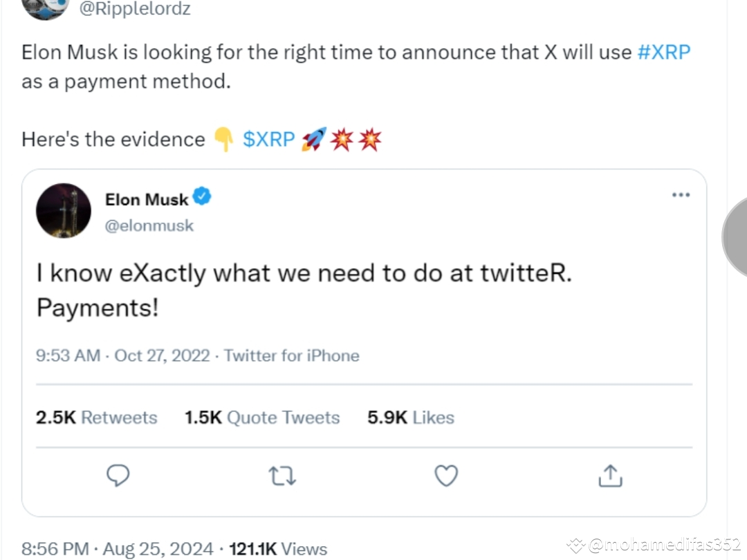This screenshot has height=560, width=747.
Task: Open @elonmusk profile handle
Action: coord(149,225)
